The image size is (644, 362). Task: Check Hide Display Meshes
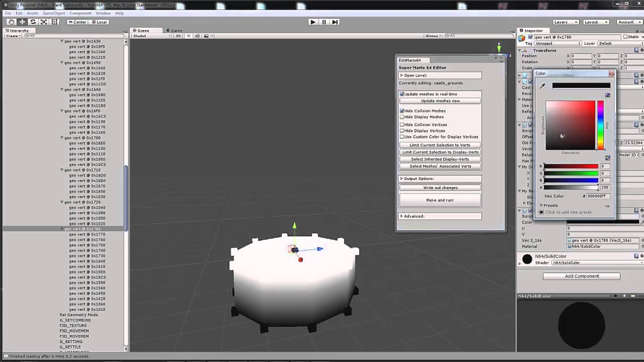click(402, 117)
